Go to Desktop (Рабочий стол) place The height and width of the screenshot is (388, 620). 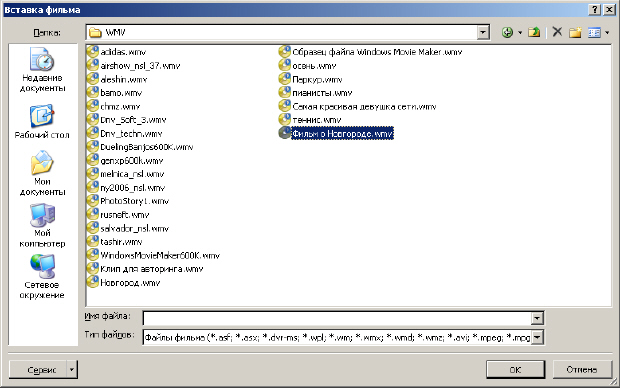tap(42, 121)
